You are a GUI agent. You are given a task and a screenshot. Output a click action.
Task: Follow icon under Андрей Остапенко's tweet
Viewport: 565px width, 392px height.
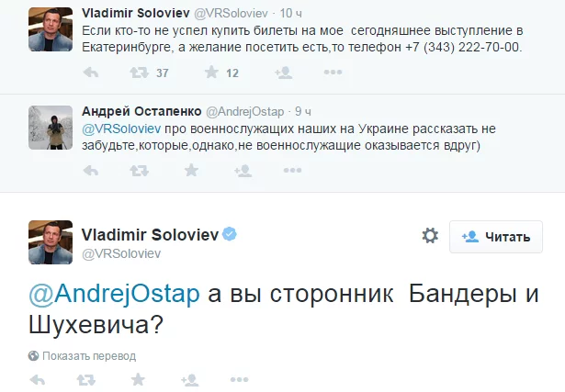pyautogui.click(x=243, y=170)
